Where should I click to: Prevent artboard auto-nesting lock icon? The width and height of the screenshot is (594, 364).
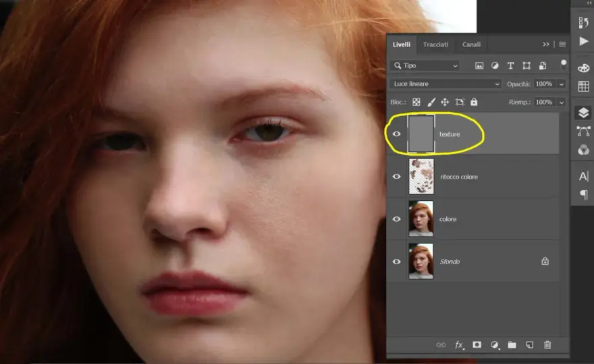pos(460,102)
